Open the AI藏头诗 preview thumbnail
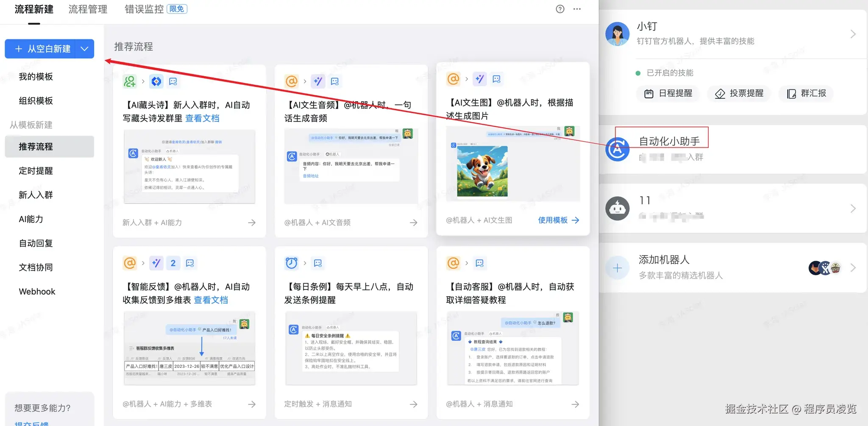Viewport: 868px width, 426px height. (189, 167)
